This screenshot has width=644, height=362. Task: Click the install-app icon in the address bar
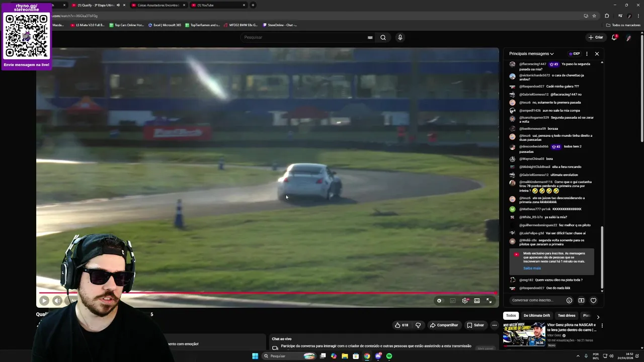coord(586,16)
